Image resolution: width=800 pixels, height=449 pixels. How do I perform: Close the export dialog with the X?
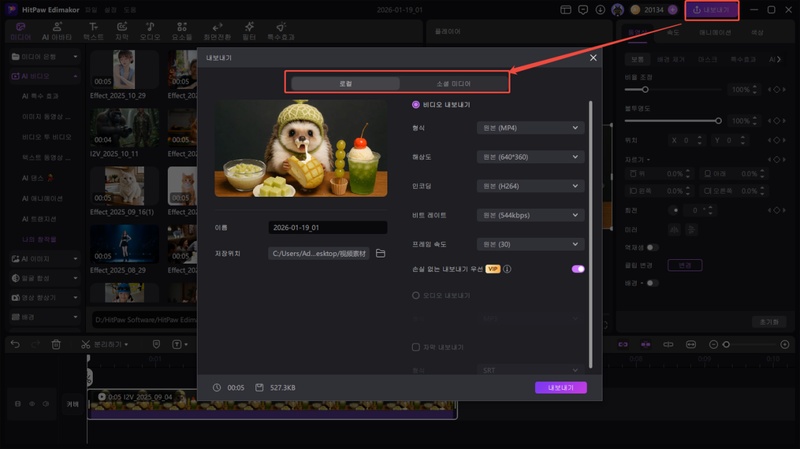593,58
